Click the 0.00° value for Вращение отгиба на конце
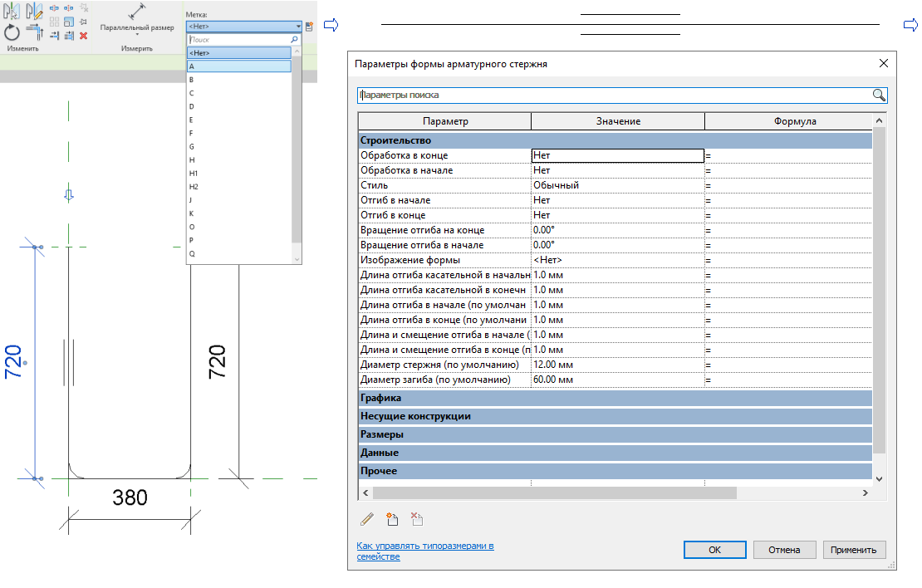 [x=617, y=230]
